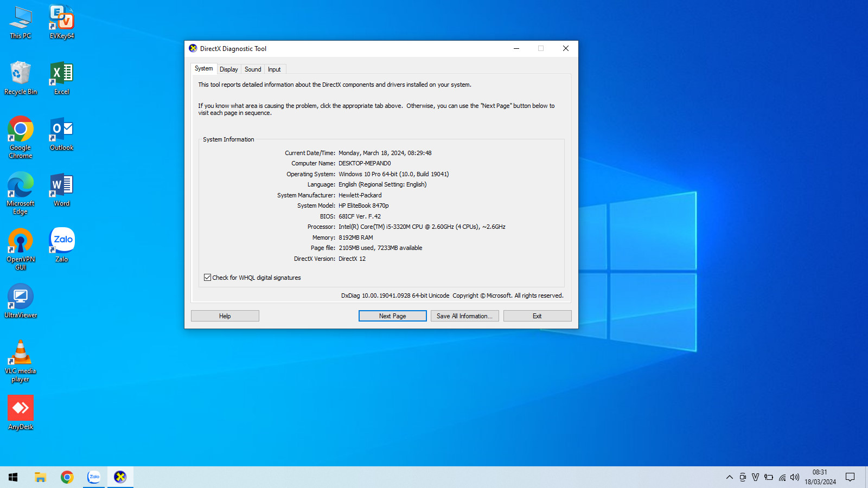Screen dimensions: 868x488
Task: Select the Google Chrome desktop shortcut
Action: (21, 138)
